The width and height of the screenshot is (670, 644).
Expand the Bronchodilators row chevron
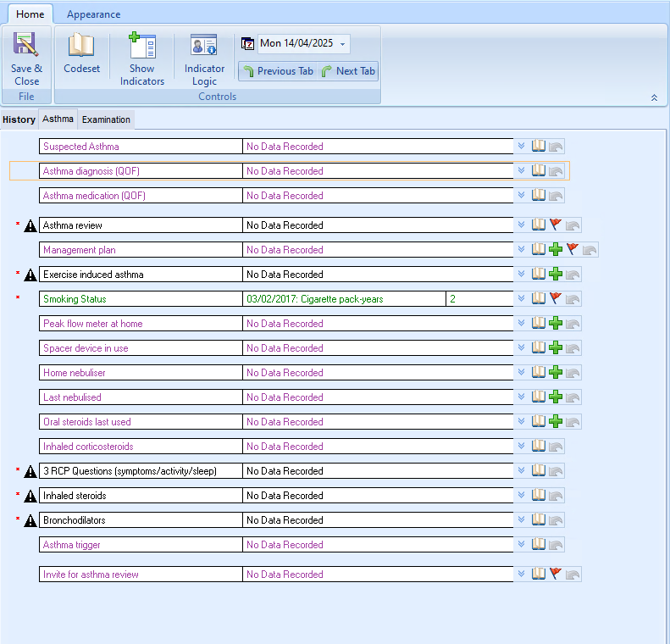click(521, 519)
